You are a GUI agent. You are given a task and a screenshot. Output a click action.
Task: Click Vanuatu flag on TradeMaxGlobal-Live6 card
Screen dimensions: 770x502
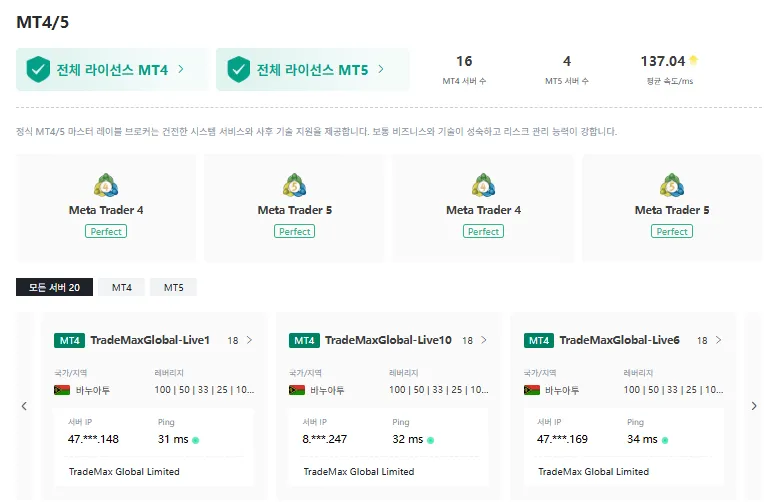tap(531, 390)
